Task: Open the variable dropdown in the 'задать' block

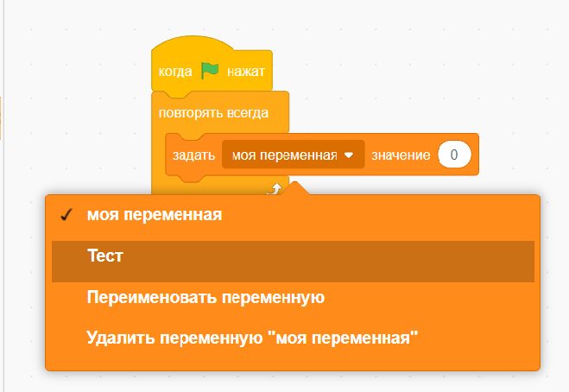Action: pyautogui.click(x=294, y=155)
